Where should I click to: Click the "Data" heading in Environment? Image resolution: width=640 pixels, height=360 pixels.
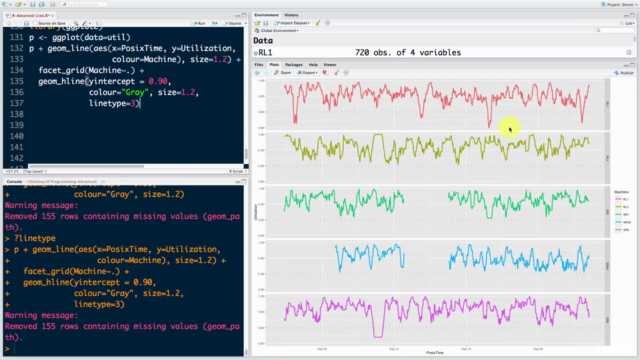263,40
